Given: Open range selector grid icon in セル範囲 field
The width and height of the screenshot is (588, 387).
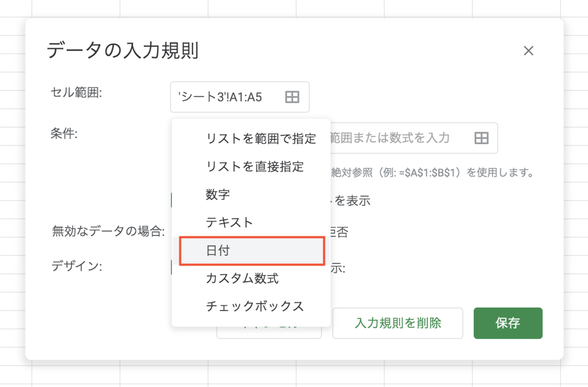Looking at the screenshot, I should click(x=292, y=97).
